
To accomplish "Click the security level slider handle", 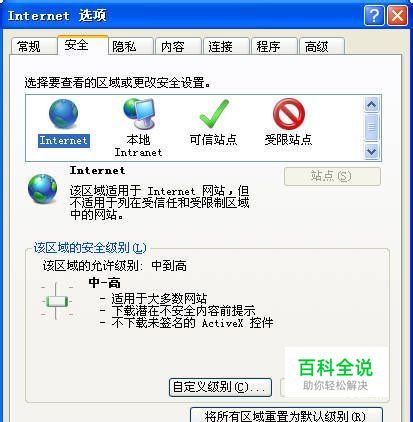I will click(57, 302).
